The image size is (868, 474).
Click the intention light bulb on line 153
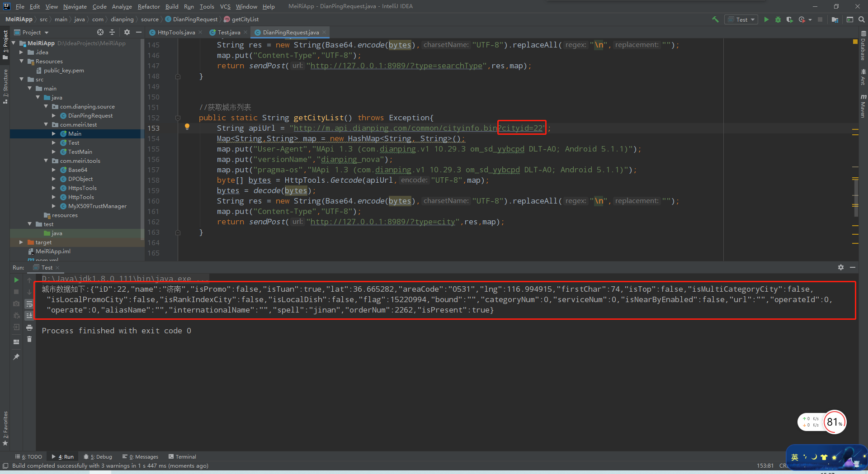pyautogui.click(x=187, y=127)
